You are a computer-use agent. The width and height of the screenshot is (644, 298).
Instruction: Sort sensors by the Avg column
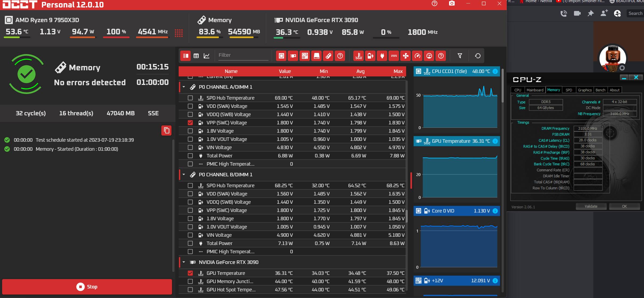(x=360, y=71)
